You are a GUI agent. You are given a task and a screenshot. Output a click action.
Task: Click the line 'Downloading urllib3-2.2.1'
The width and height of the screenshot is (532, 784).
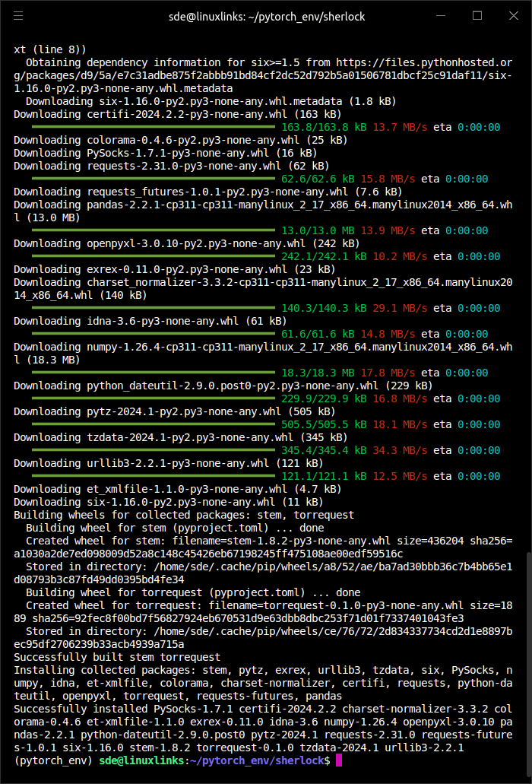169,464
